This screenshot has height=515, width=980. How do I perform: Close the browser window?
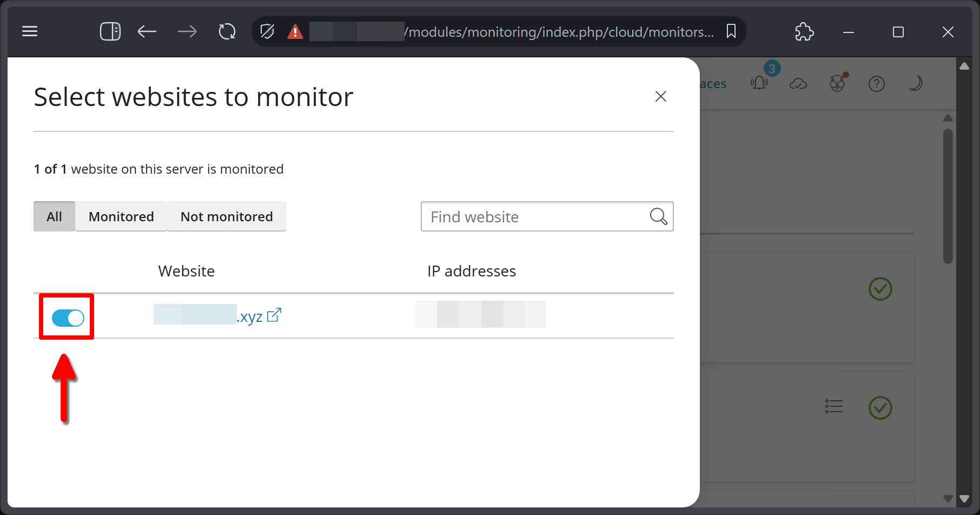948,32
